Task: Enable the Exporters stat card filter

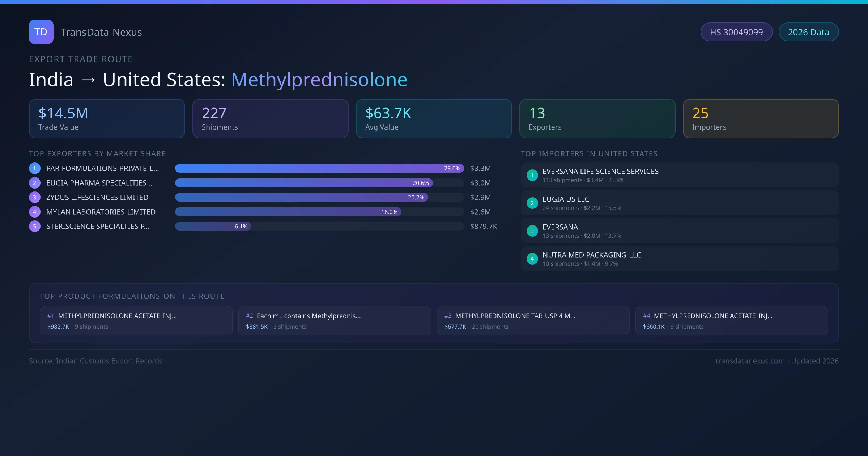Action: coord(597,118)
